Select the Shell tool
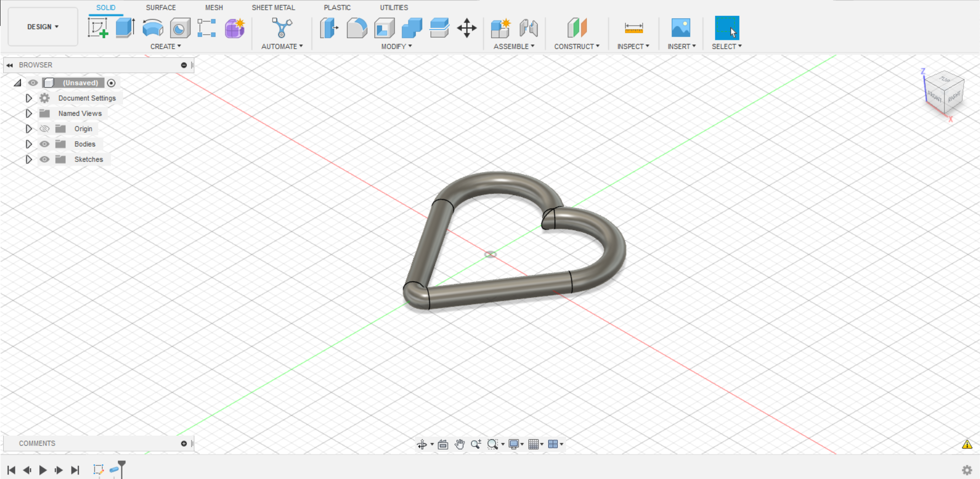980x479 pixels. coord(384,28)
